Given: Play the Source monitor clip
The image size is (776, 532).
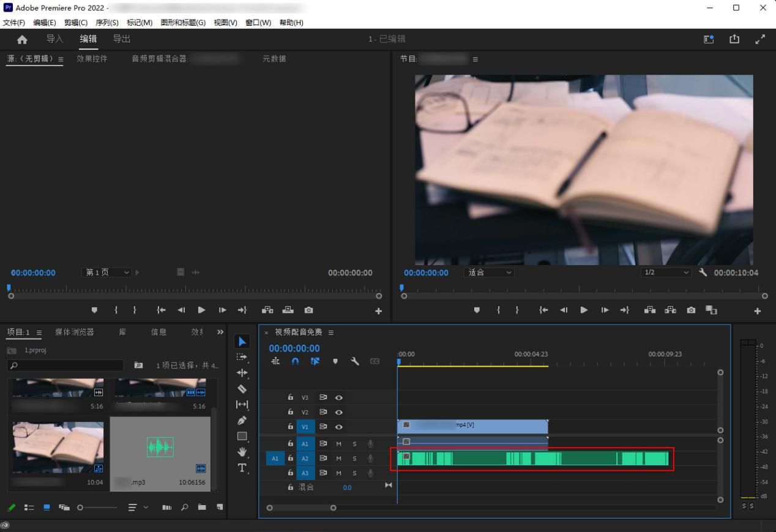Looking at the screenshot, I should pyautogui.click(x=201, y=310).
